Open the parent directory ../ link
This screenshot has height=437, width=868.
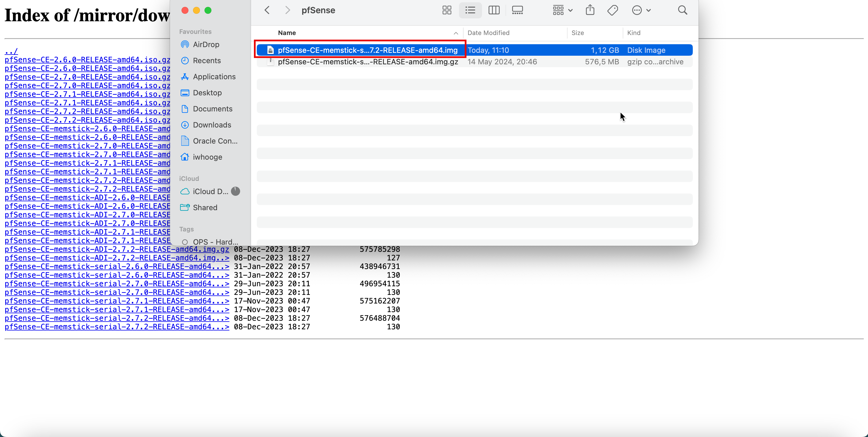[x=11, y=51]
